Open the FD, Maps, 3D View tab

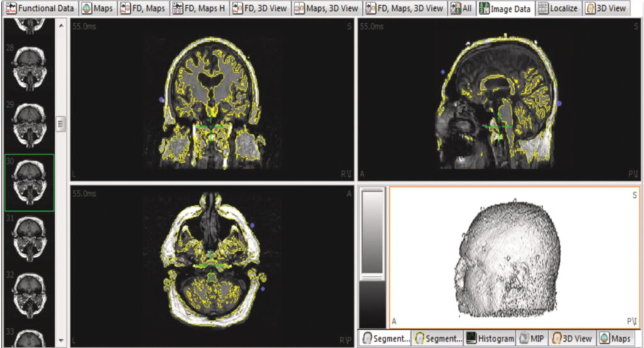[x=405, y=8]
